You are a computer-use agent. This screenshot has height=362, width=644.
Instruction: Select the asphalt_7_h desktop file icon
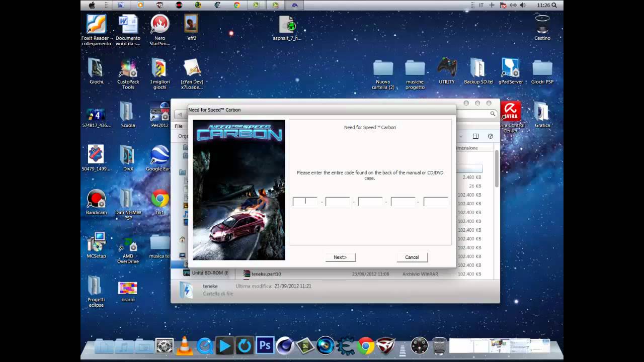[287, 28]
